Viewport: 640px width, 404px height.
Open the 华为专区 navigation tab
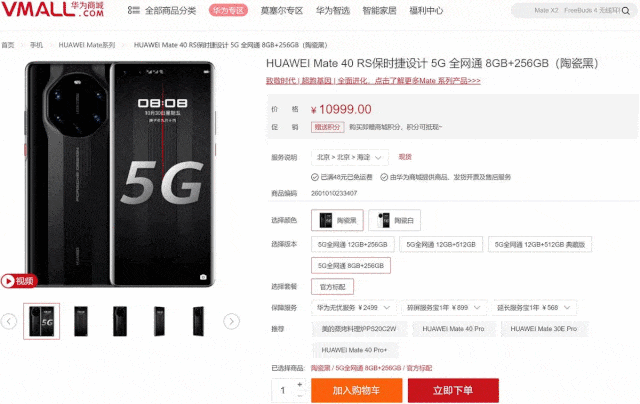tap(229, 11)
